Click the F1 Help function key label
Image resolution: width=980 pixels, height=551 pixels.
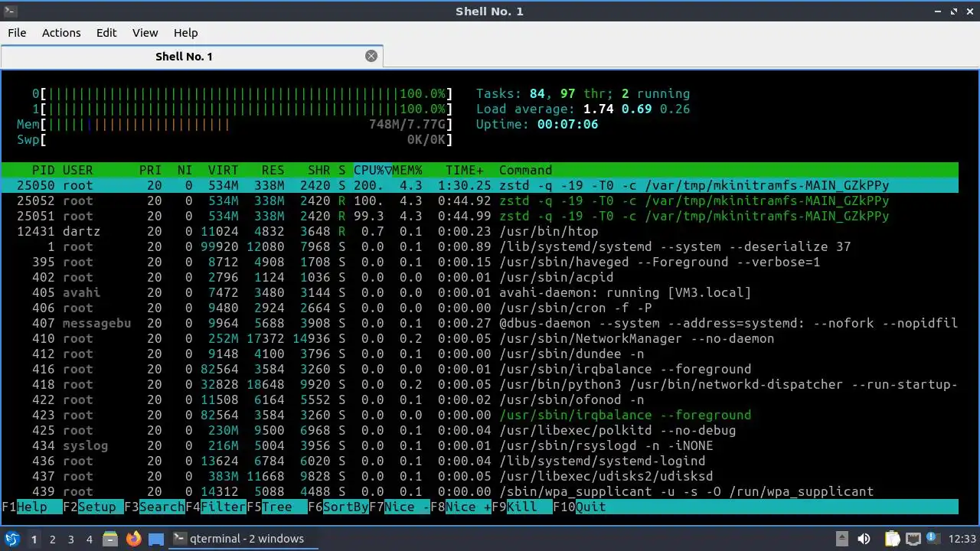[32, 507]
